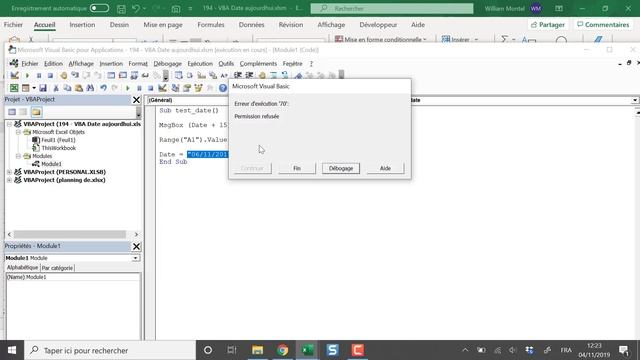Screen dimensions: 640x360
Task: Open the Object Browser icon
Action: pos(198,88)
